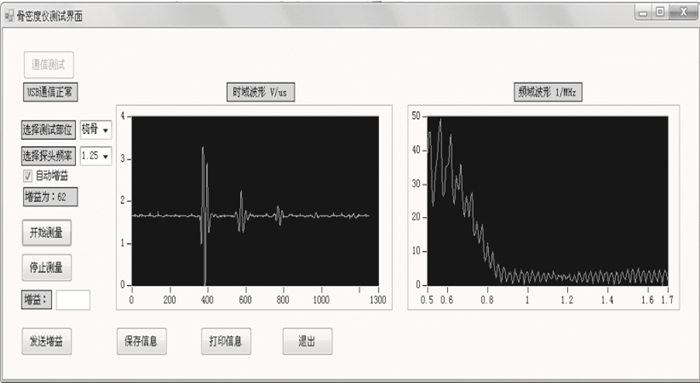Open the 桡骨 test site dropdown
The height and width of the screenshot is (383, 700).
pos(96,130)
